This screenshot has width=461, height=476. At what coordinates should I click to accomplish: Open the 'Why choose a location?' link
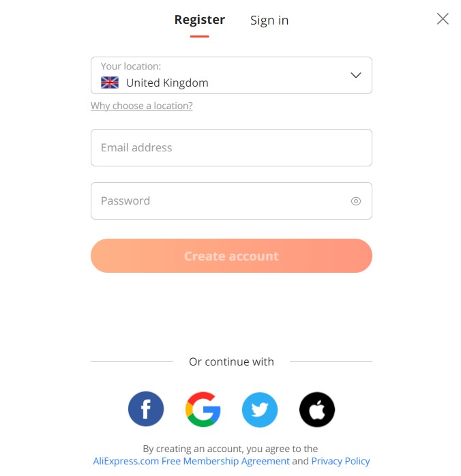[141, 106]
